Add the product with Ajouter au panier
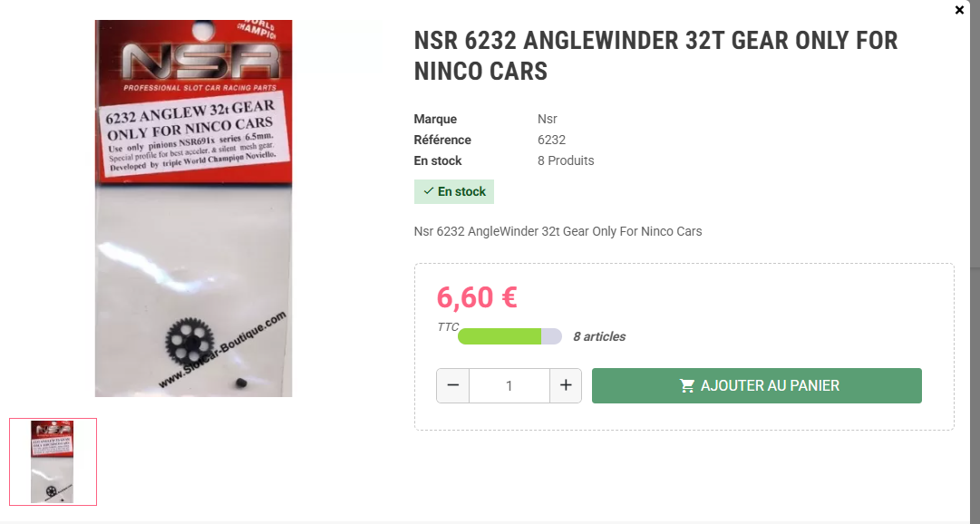Viewport: 980px width, 524px height. (x=756, y=386)
